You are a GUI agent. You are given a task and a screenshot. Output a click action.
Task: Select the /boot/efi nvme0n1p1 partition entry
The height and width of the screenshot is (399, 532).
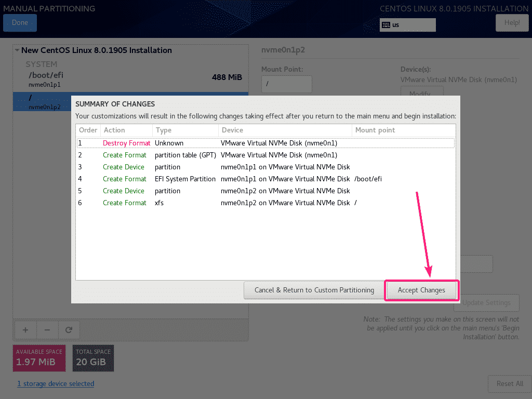coord(130,79)
